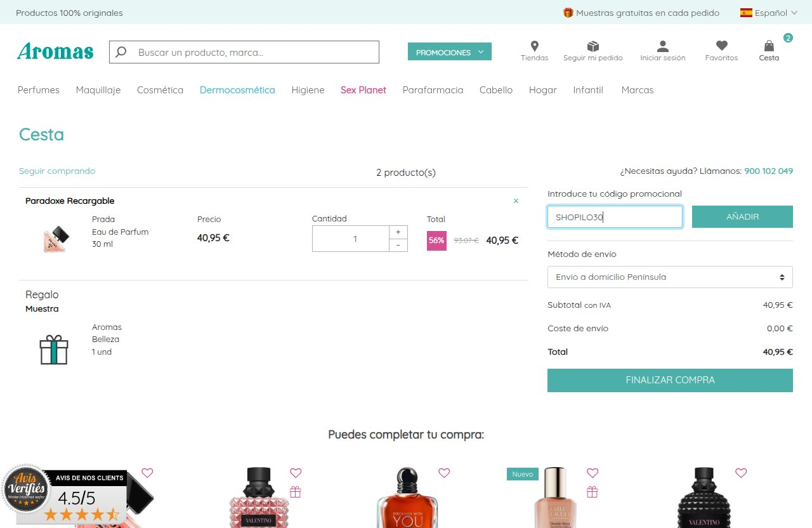The width and height of the screenshot is (812, 528).
Task: Click gift icon on Estée Lauder product
Action: point(593,491)
